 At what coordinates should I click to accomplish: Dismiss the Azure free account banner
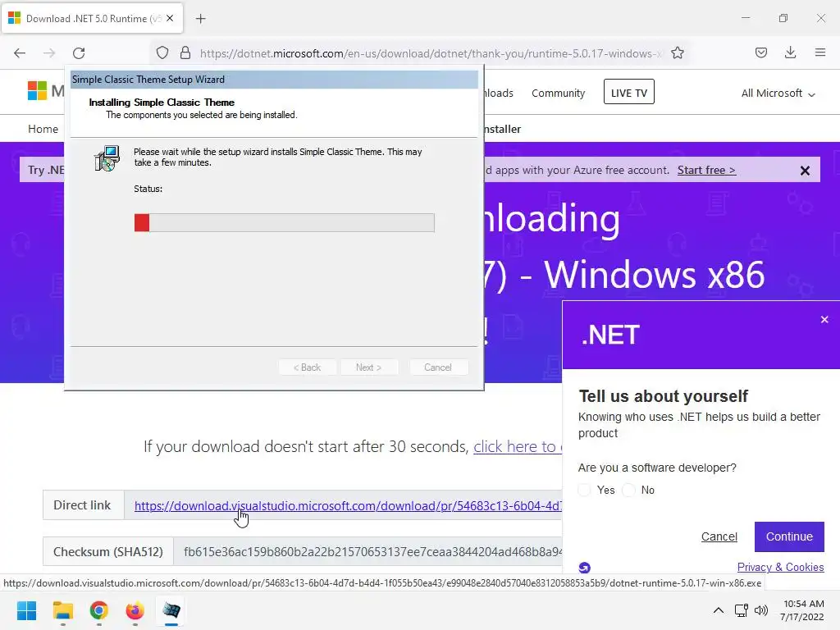(x=805, y=171)
